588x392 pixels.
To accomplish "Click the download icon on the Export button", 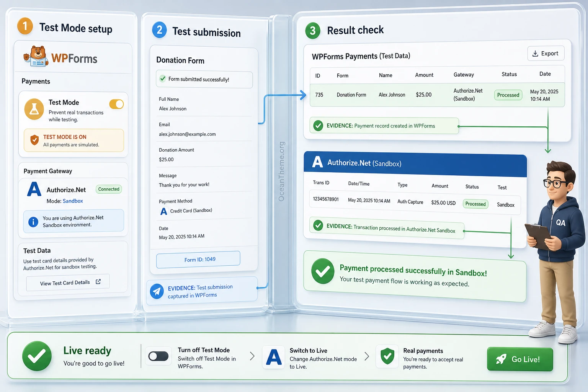I will [535, 54].
